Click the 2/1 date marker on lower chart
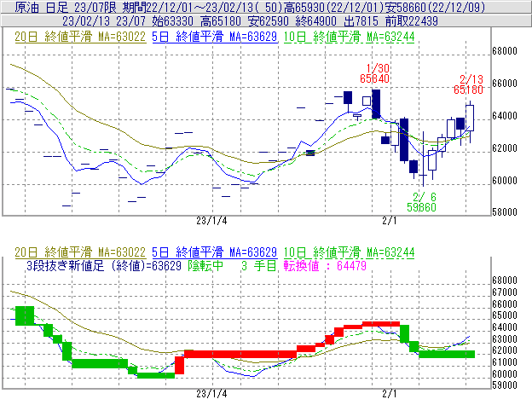This screenshot has height=405, width=532. [390, 394]
